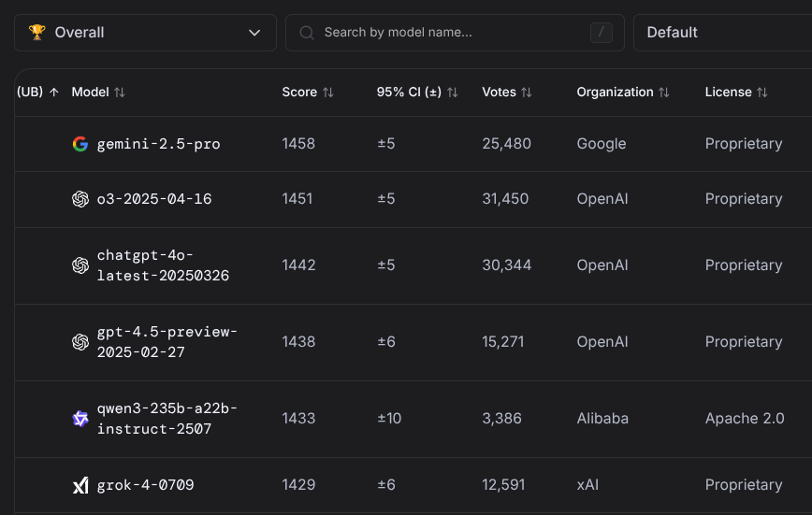This screenshot has width=812, height=515.
Task: Click the OpenAI icon next to gpt-4.5-preview
Action: click(80, 342)
